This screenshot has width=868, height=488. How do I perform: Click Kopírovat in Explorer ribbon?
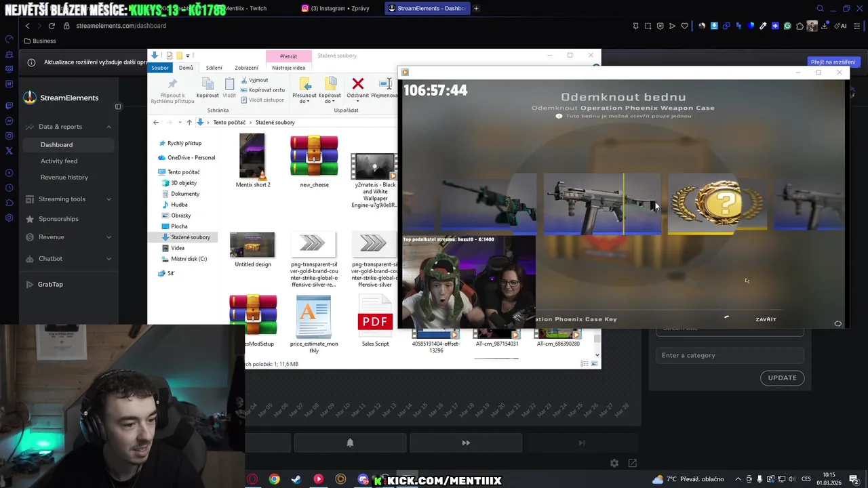point(208,88)
